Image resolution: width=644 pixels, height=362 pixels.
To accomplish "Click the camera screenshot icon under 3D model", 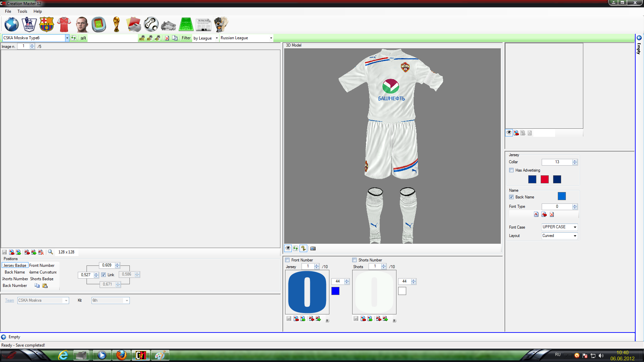I will (x=313, y=248).
